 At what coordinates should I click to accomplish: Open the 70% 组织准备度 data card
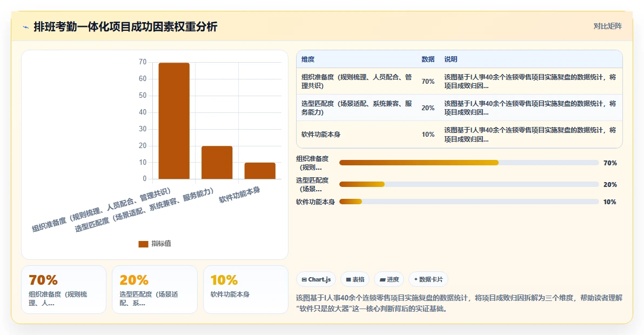point(64,290)
